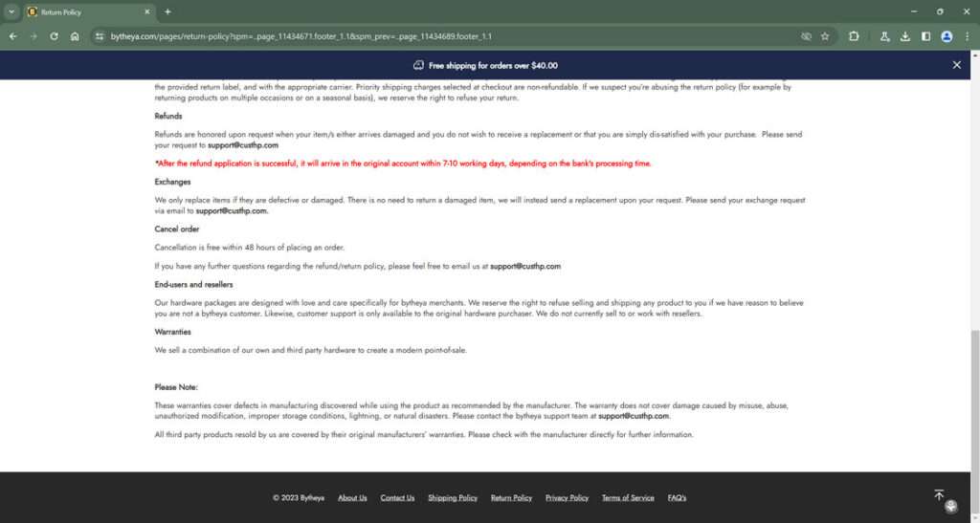Reload the current page
The image size is (980, 523).
click(x=54, y=36)
